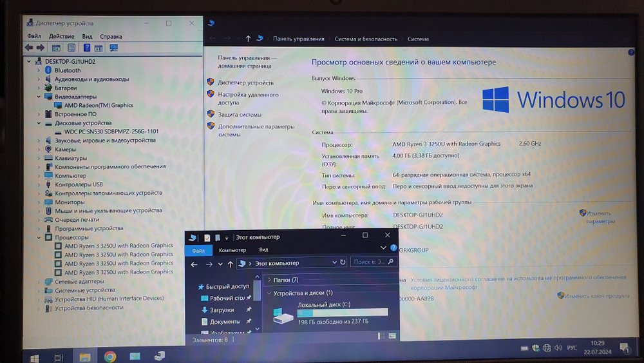The image size is (644, 363).
Task: Select the Bluetooth device category
Action: tap(68, 70)
